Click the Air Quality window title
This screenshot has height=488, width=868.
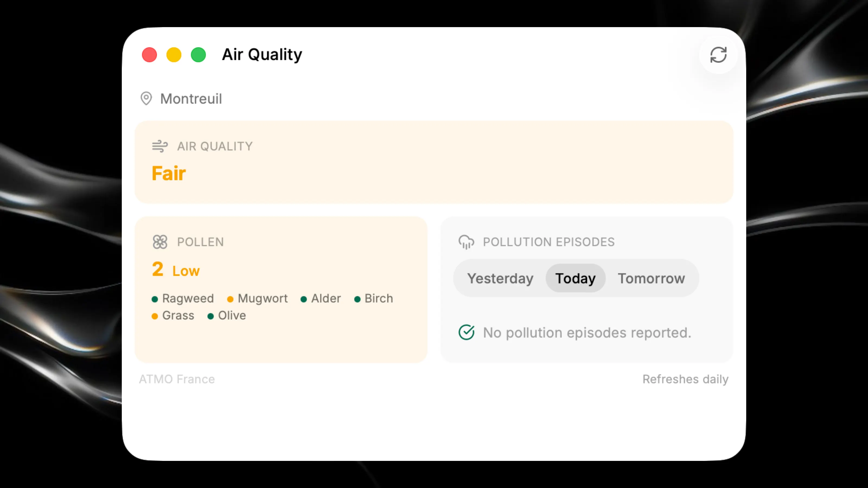pyautogui.click(x=262, y=54)
